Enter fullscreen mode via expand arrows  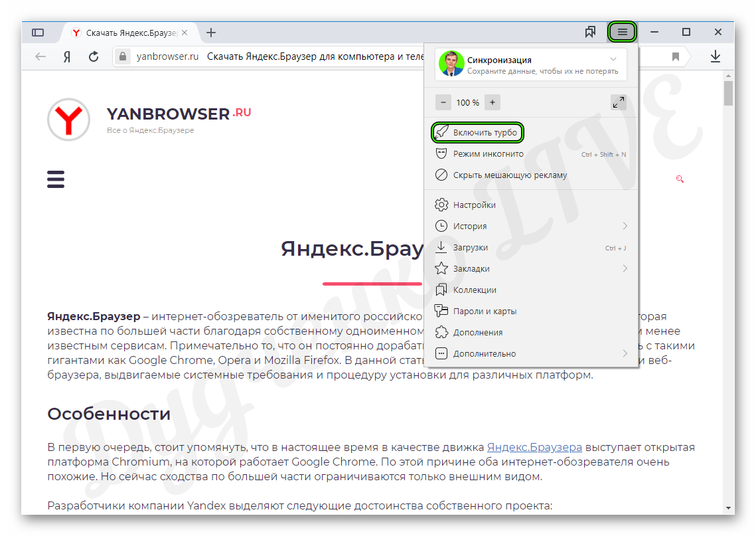point(619,102)
